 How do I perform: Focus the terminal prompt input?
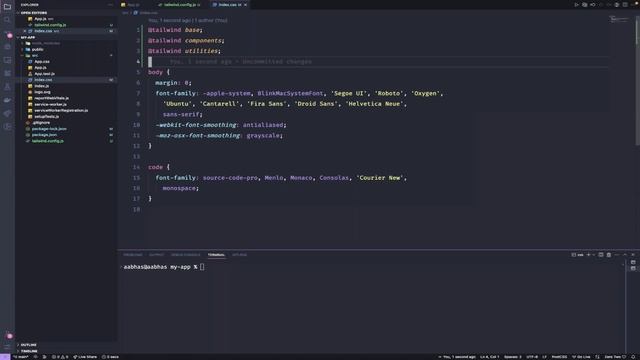202,267
